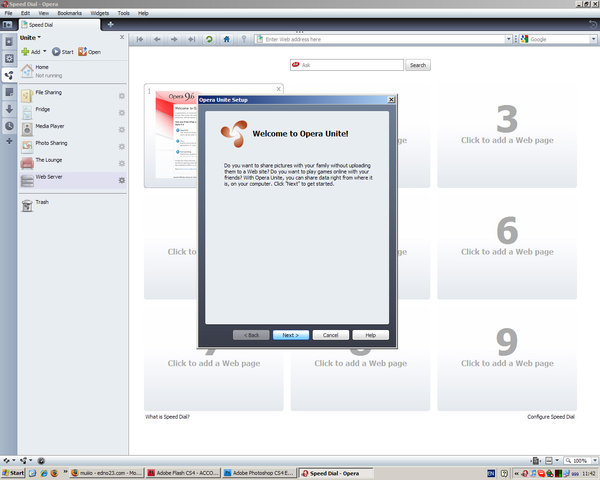600x480 pixels.
Task: Open the Configure Speed Dial link
Action: (551, 417)
